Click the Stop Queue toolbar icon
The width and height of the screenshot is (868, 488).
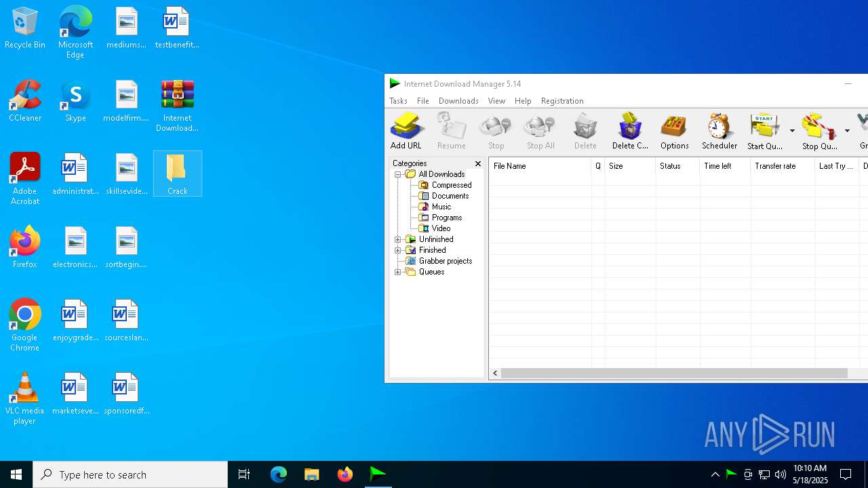pos(819,131)
